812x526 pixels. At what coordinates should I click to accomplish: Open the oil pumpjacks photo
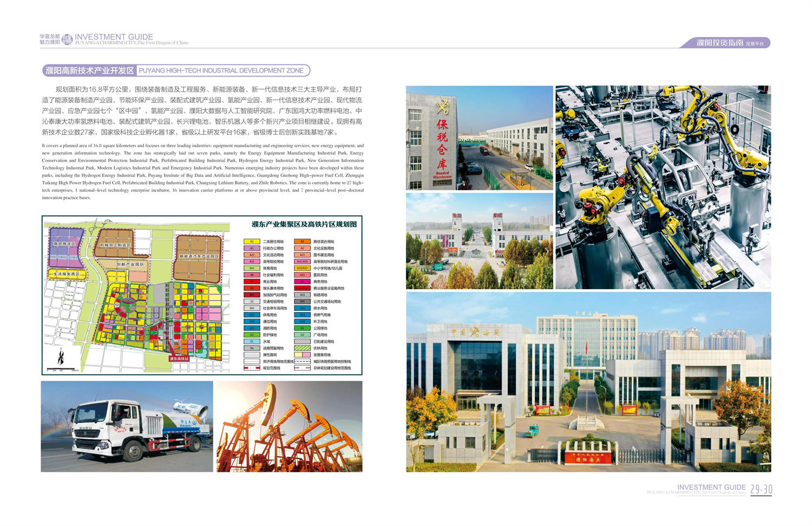pos(289,426)
